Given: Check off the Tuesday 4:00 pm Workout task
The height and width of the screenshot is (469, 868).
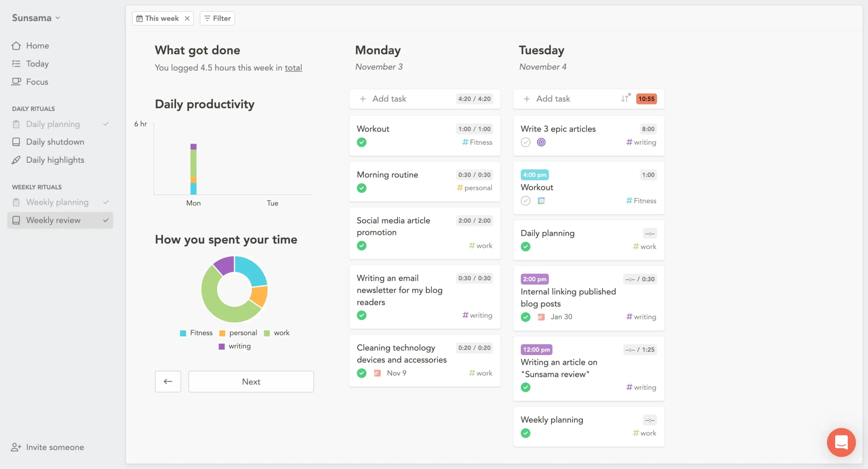Looking at the screenshot, I should point(525,201).
